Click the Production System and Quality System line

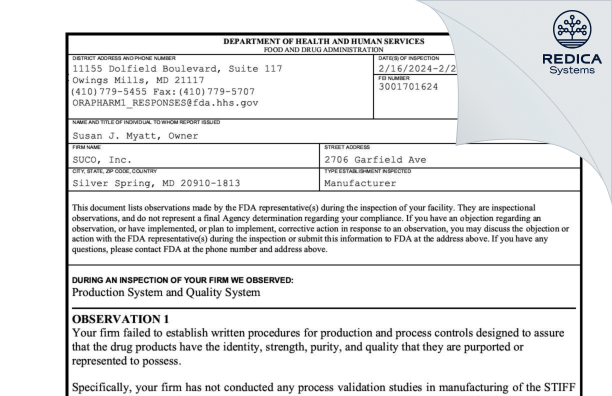166,292
